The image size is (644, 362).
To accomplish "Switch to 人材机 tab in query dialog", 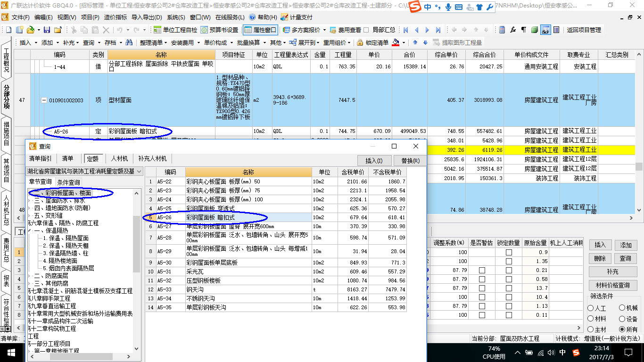I will tap(120, 159).
